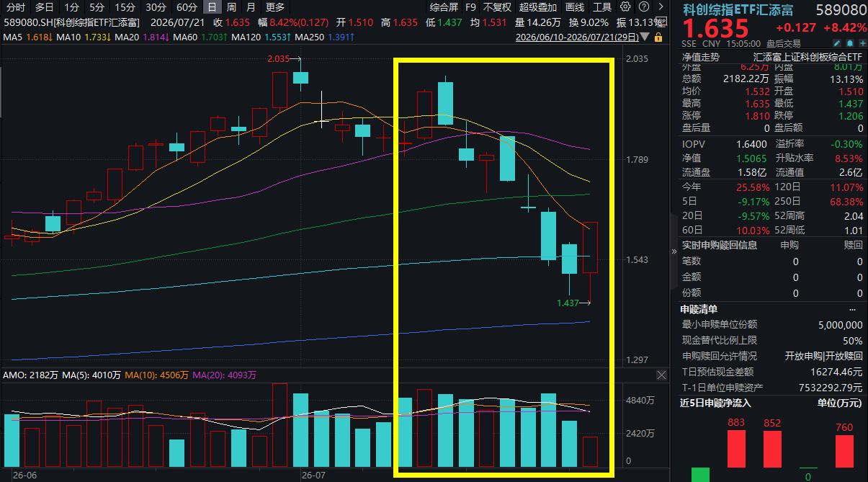This screenshot has height=482, width=868.
Task: Click the help question mark icon
Action: [x=644, y=6]
